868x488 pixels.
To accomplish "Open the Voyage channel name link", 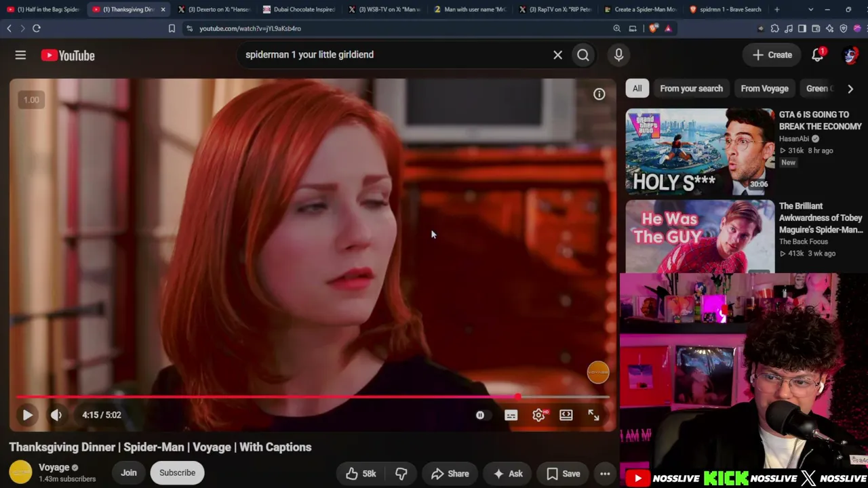I will coord(54,468).
